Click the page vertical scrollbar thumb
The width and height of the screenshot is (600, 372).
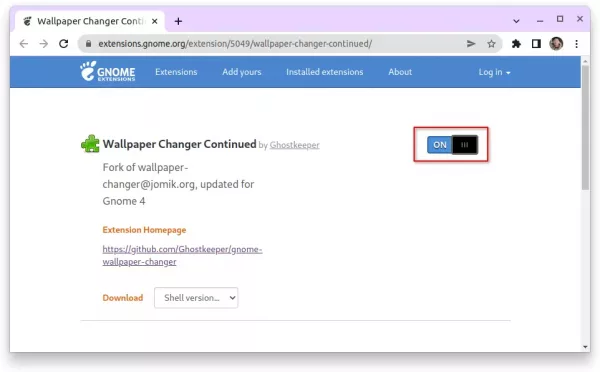click(585, 127)
